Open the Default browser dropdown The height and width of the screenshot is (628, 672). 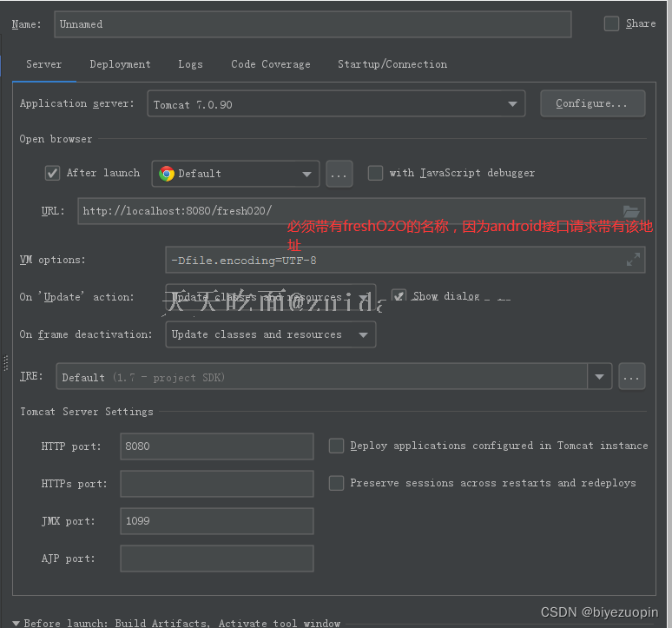[x=235, y=174]
